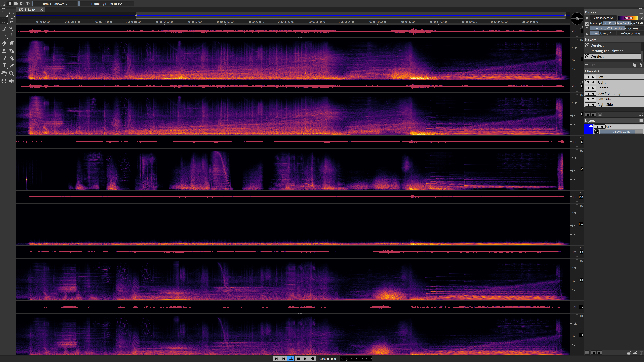Select the Clone Stamp tool
This screenshot has width=644, height=362.
(4, 51)
